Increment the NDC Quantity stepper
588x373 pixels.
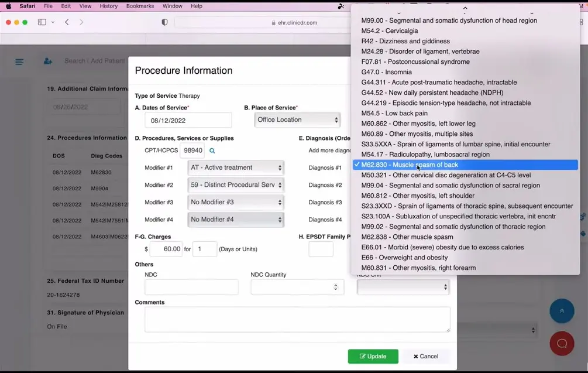coord(337,284)
